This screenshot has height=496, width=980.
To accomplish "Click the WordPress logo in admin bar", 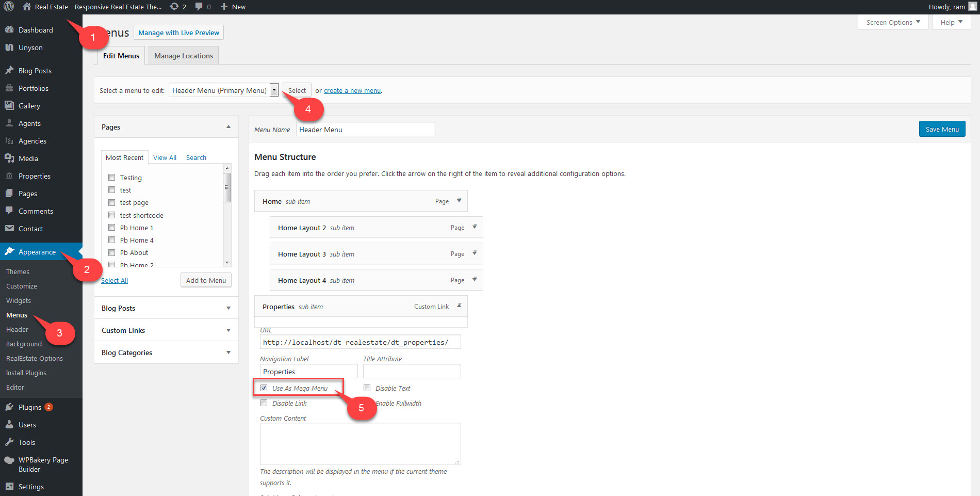I will [9, 7].
